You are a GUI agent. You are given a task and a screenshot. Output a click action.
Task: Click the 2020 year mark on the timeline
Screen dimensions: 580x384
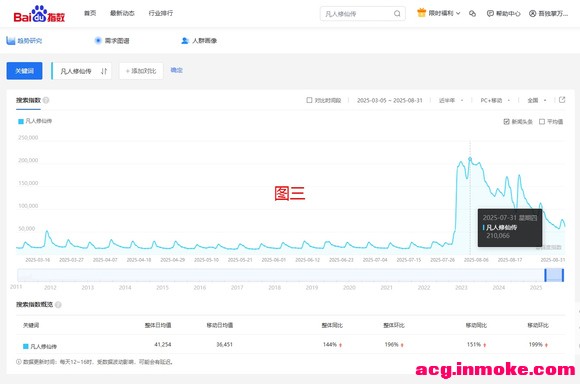point(349,287)
